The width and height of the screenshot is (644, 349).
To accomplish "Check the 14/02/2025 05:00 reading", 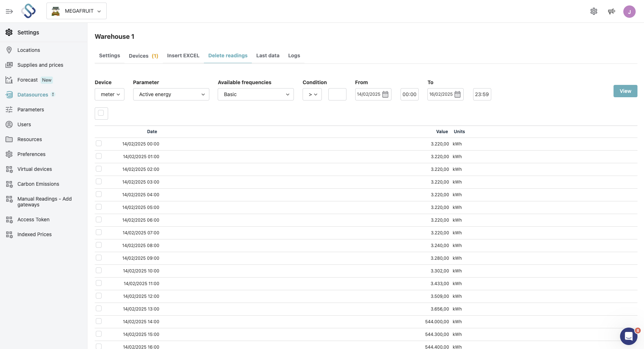I will tap(99, 207).
